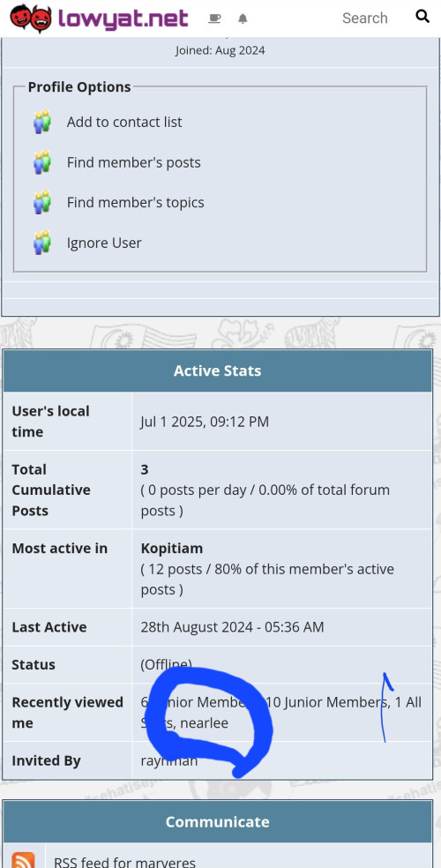The width and height of the screenshot is (441, 868).
Task: Open Find member's posts link
Action: 134,162
